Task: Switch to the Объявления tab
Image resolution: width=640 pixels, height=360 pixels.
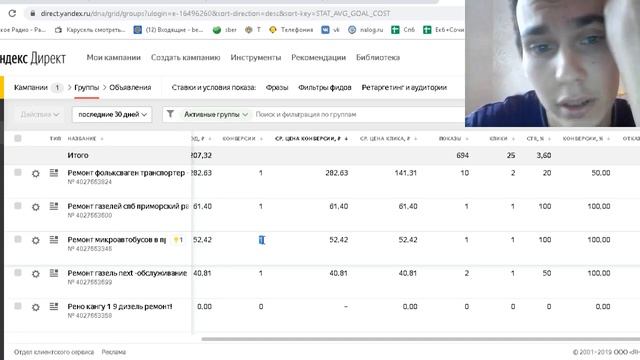Action: 130,87
